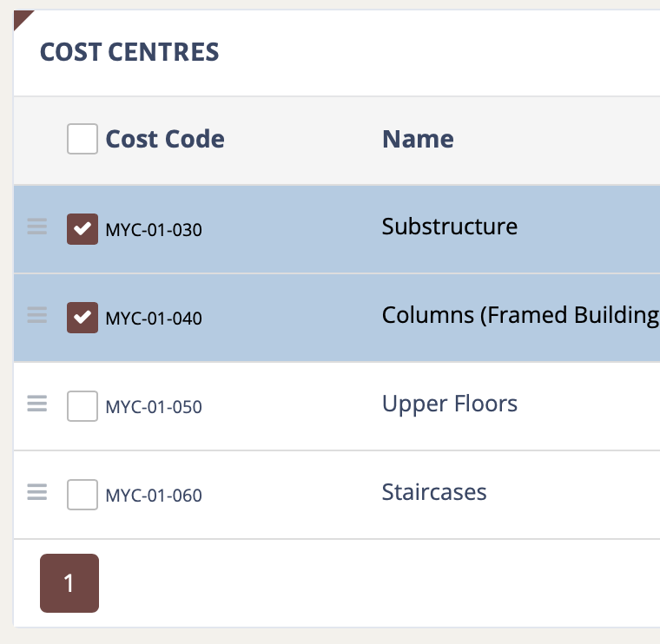Screen dimensions: 660x644
Task: Sort by the Cost Code column header
Action: click(165, 139)
